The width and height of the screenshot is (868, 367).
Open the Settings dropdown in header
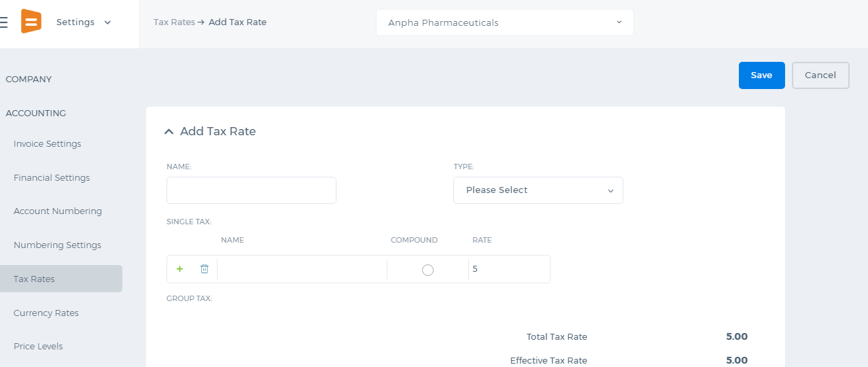84,22
